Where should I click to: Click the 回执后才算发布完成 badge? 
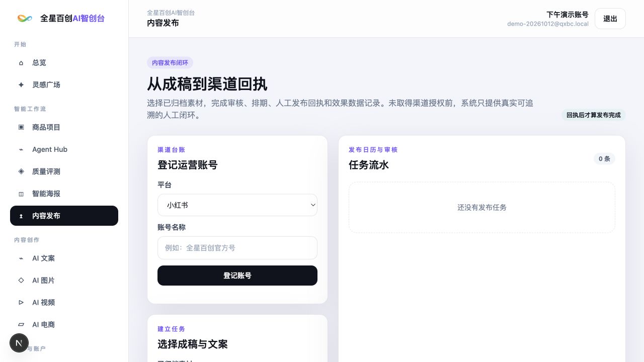click(594, 115)
